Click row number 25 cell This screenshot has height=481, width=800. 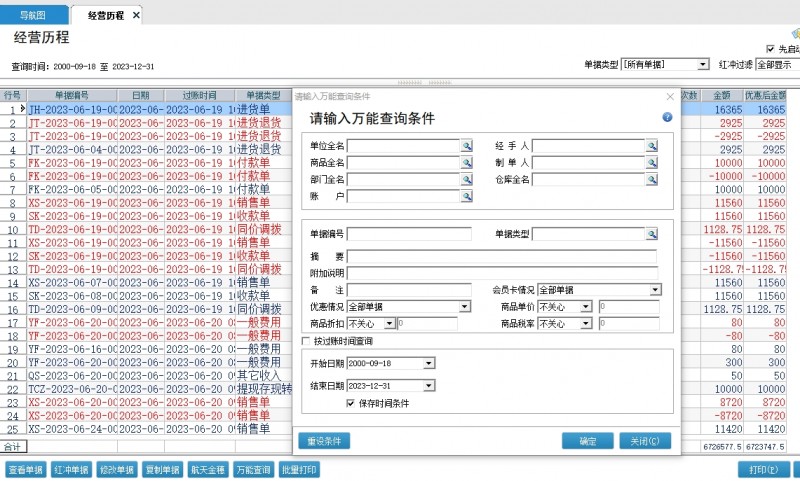click(x=13, y=429)
